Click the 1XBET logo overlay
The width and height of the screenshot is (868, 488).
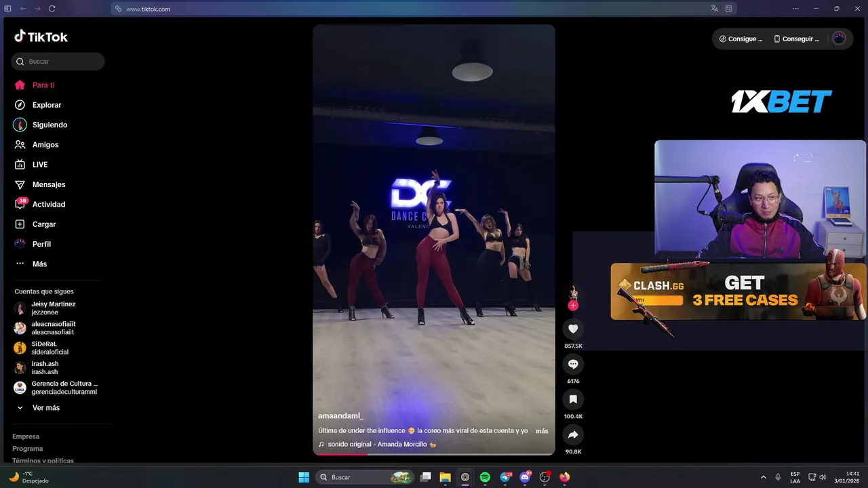click(781, 102)
